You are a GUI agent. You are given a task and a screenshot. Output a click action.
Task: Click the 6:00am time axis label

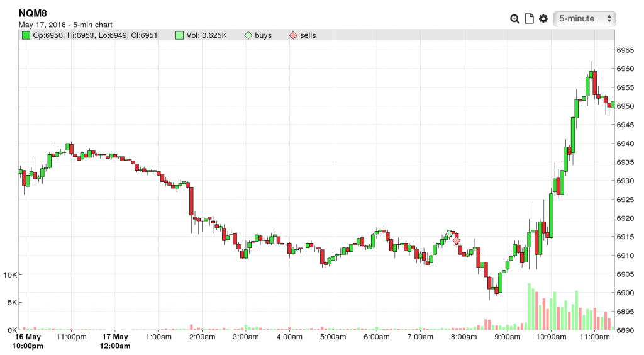[x=377, y=337]
